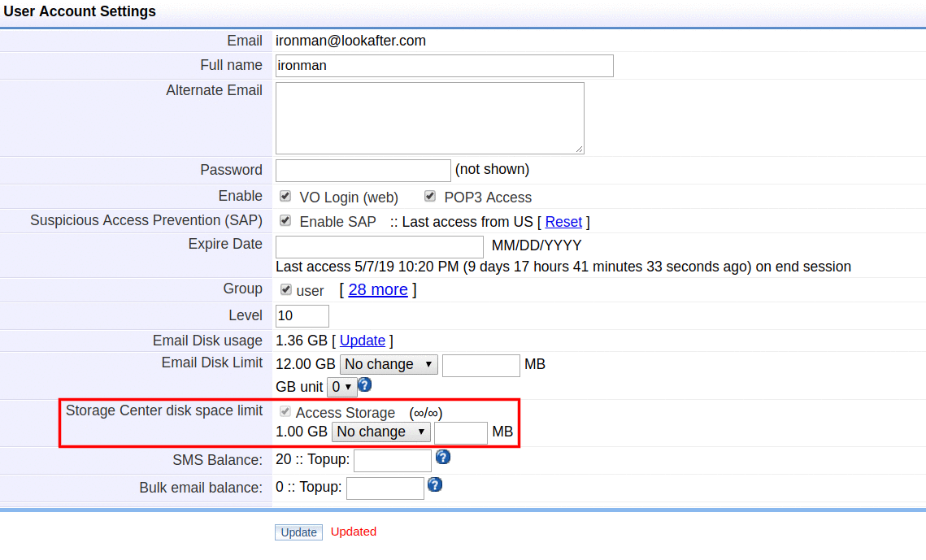Open help icon next to SMS Topup field

click(x=443, y=457)
